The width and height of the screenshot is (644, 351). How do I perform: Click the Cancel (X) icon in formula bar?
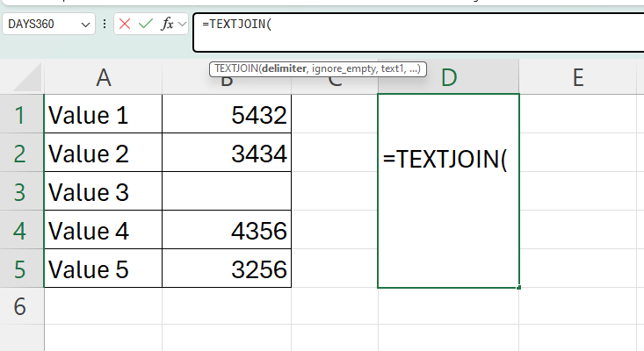(125, 25)
